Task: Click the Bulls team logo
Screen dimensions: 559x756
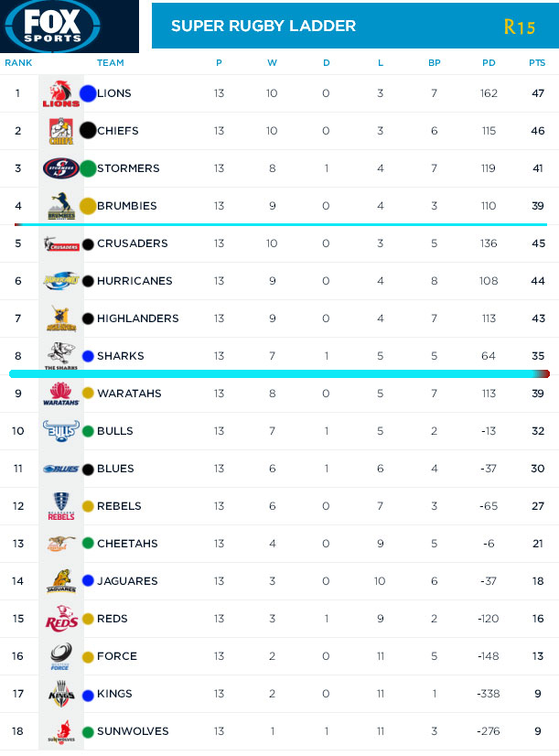Action: (x=60, y=431)
